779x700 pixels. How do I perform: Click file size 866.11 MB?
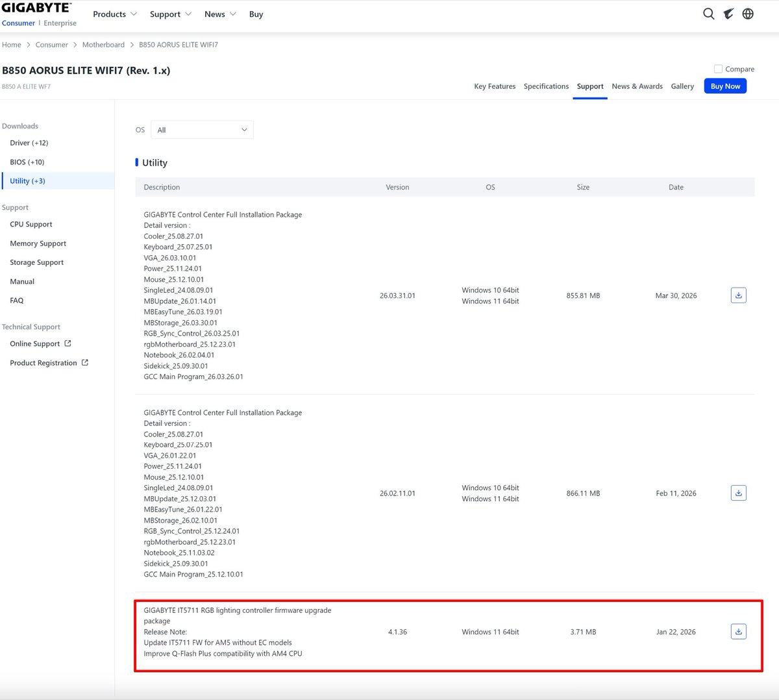coord(583,494)
